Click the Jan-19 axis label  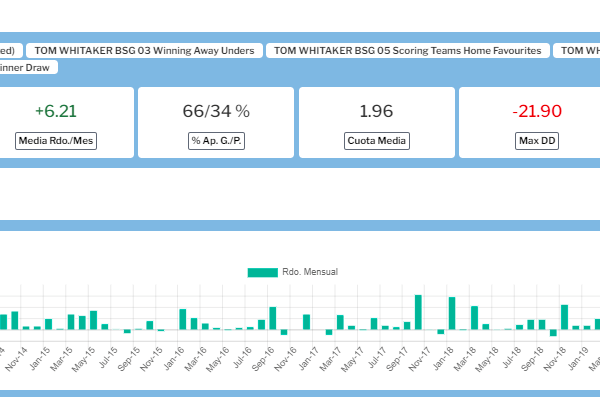pyautogui.click(x=578, y=359)
